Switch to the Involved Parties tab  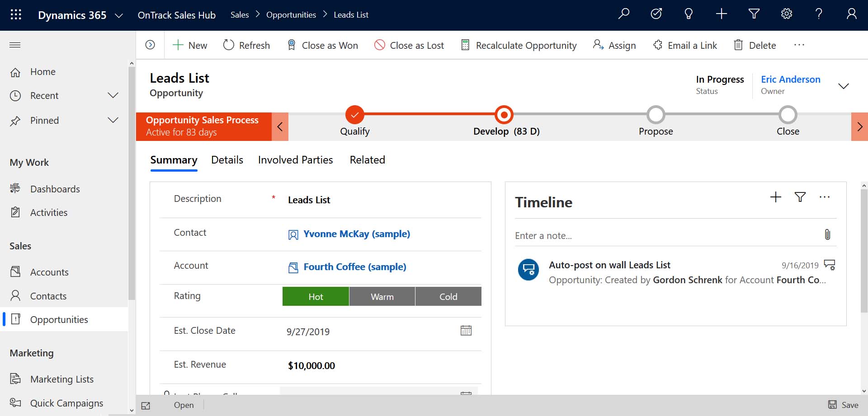tap(295, 160)
